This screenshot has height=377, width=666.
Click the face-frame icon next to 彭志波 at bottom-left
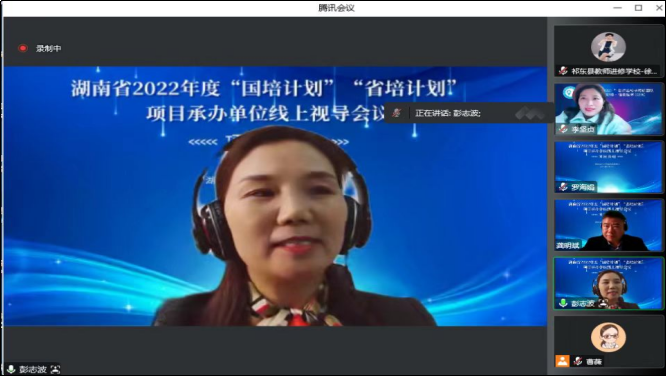tap(55, 369)
